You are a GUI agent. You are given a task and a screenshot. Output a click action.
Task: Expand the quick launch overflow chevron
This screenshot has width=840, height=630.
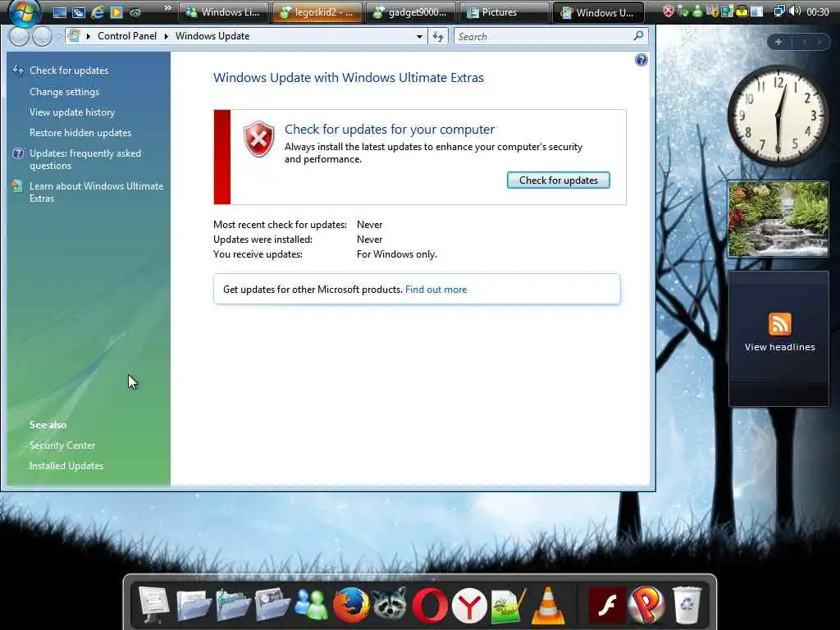167,8
